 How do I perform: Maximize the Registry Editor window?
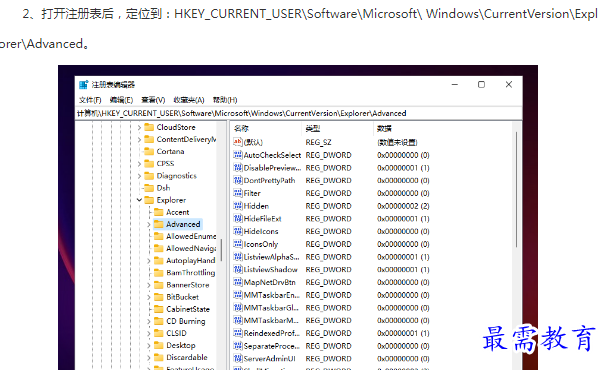482,84
